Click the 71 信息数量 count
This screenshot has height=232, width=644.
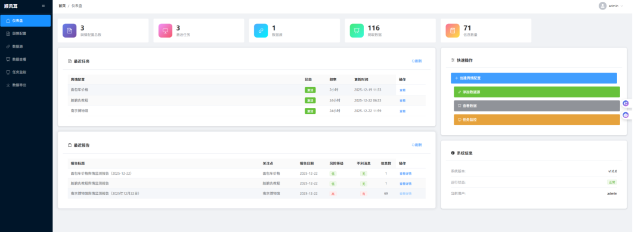click(467, 28)
